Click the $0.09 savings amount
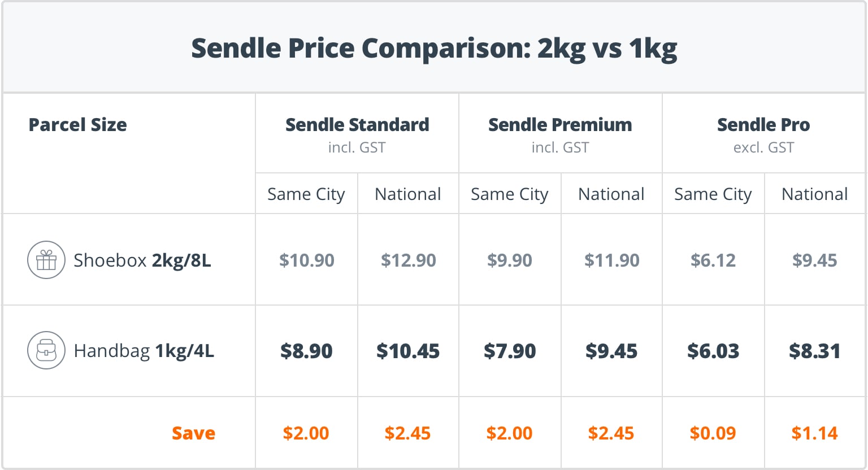The height and width of the screenshot is (470, 868). [713, 433]
